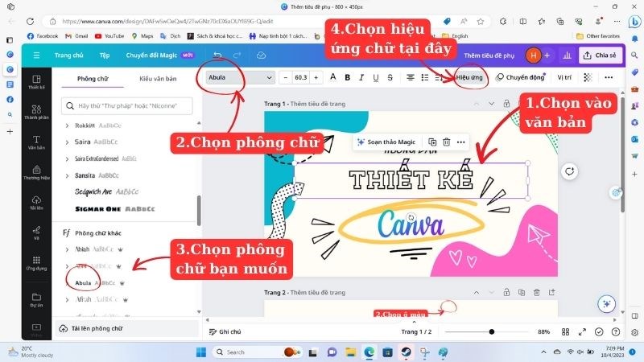Toggle italic formatting

(361, 77)
